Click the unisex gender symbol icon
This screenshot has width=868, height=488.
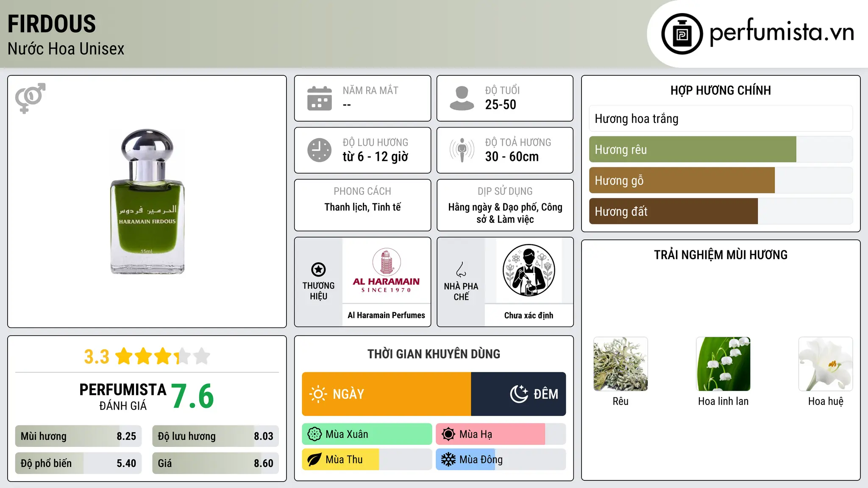[x=30, y=98]
